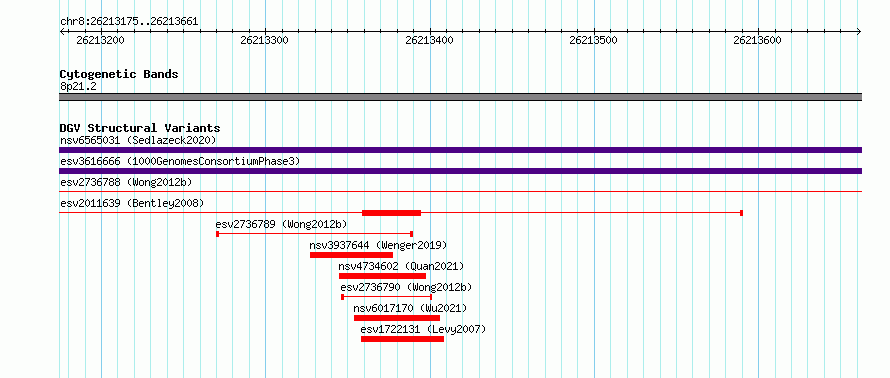The image size is (890, 378).
Task: Click the ruler's left arrowhead
Action: click(x=62, y=32)
